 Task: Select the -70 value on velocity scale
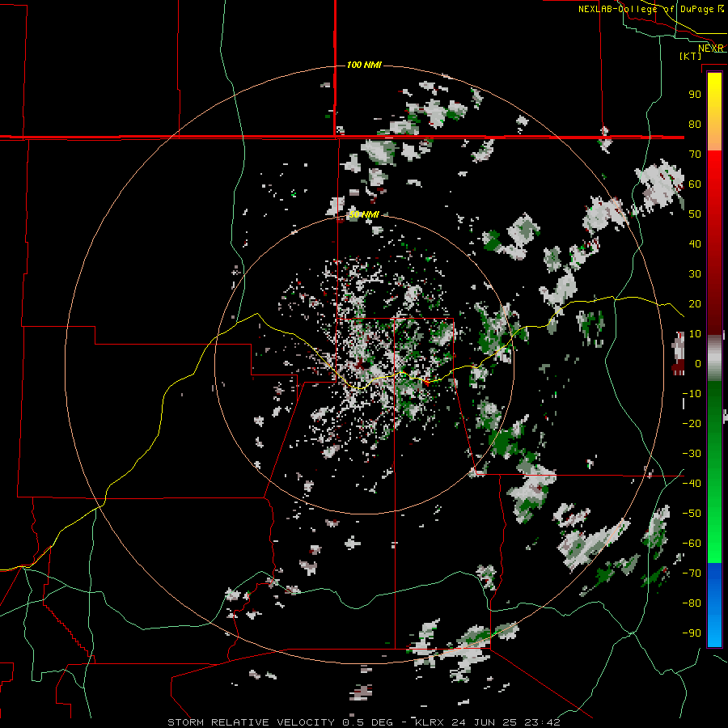click(x=692, y=574)
